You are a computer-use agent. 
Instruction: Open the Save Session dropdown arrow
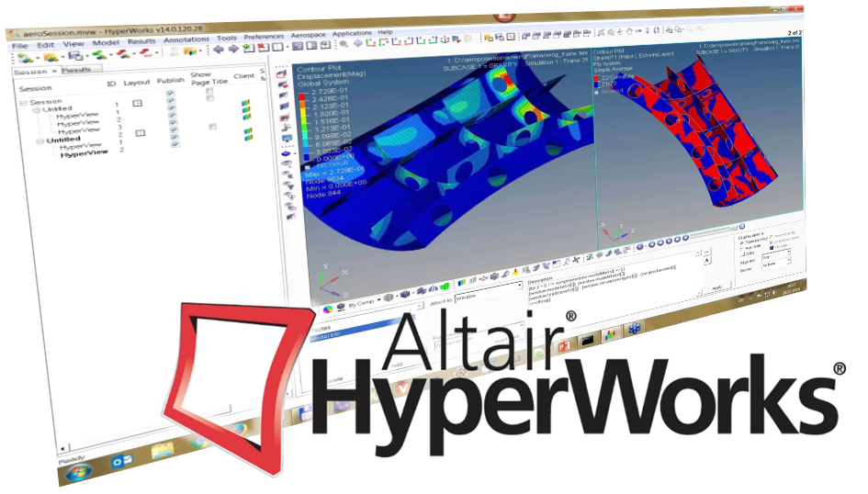pos(85,56)
